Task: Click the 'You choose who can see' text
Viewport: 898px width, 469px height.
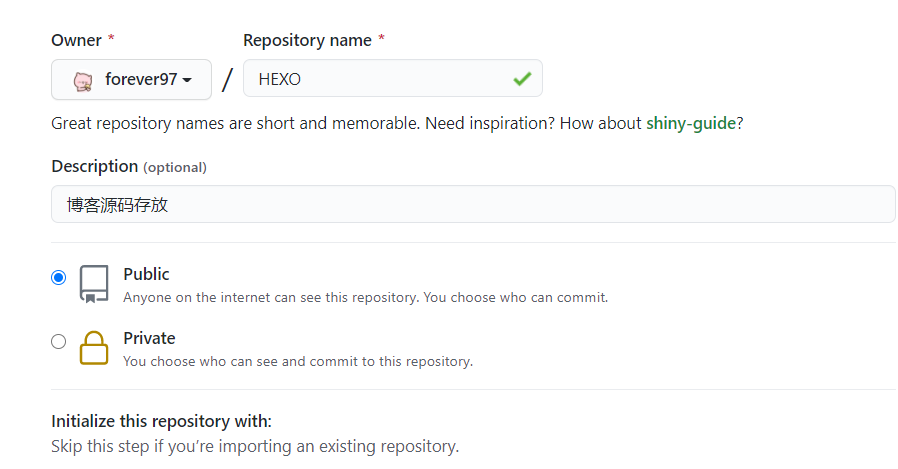Action: point(298,362)
